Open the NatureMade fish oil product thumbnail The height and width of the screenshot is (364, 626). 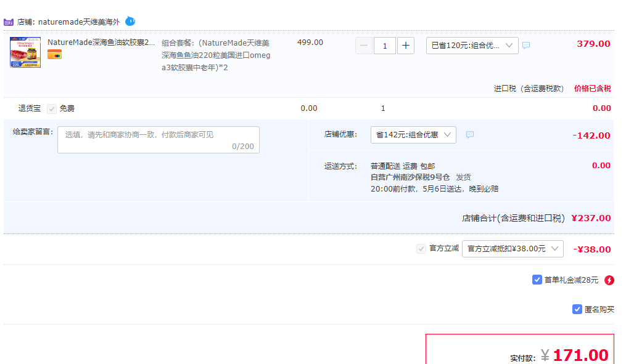pyautogui.click(x=25, y=52)
